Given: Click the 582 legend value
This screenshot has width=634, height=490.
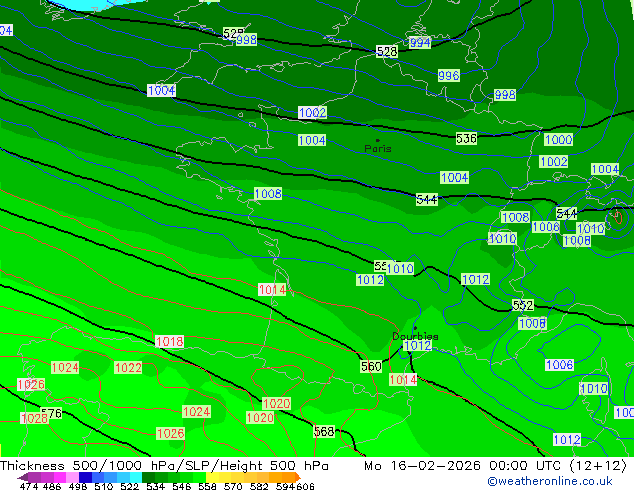Looking at the screenshot, I should 259,486.
